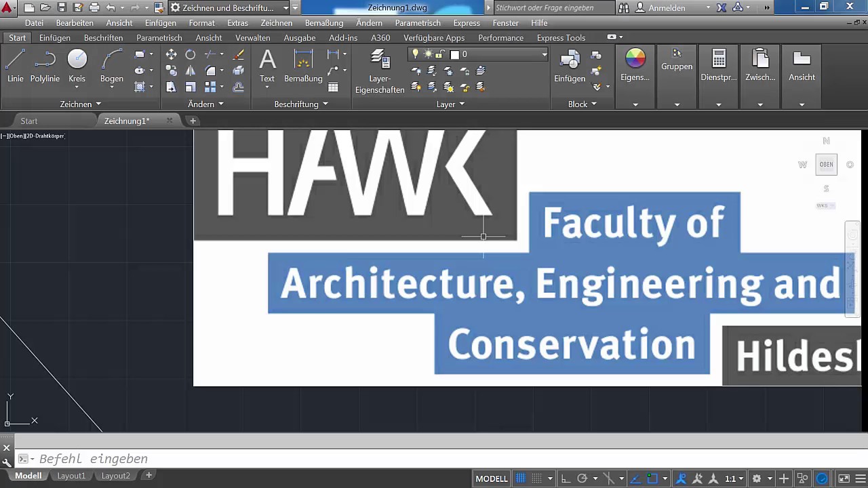
Task: Click the Stichwort oder Frage search field
Action: 553,7
